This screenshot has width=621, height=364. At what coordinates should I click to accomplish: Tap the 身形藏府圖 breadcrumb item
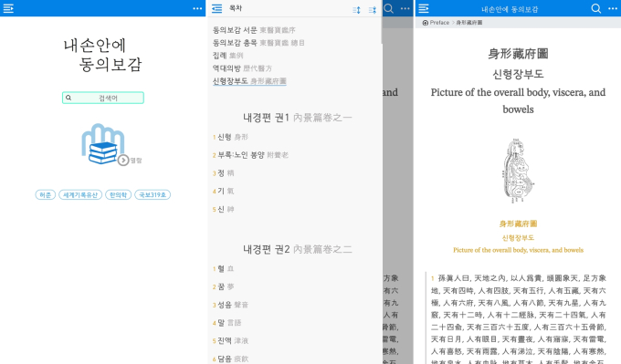pos(469,23)
